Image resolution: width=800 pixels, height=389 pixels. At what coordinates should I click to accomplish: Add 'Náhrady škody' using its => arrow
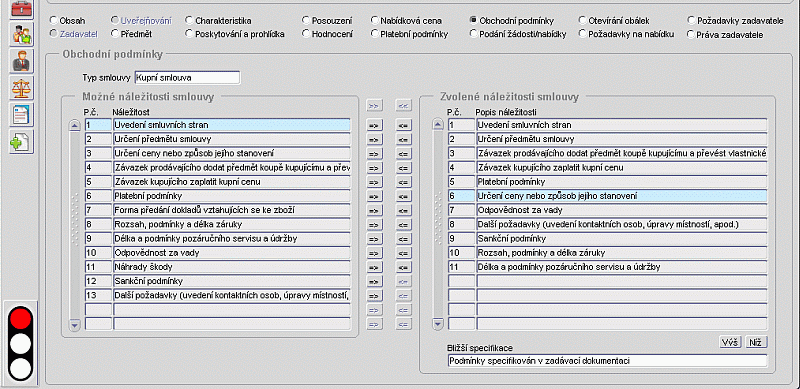374,268
